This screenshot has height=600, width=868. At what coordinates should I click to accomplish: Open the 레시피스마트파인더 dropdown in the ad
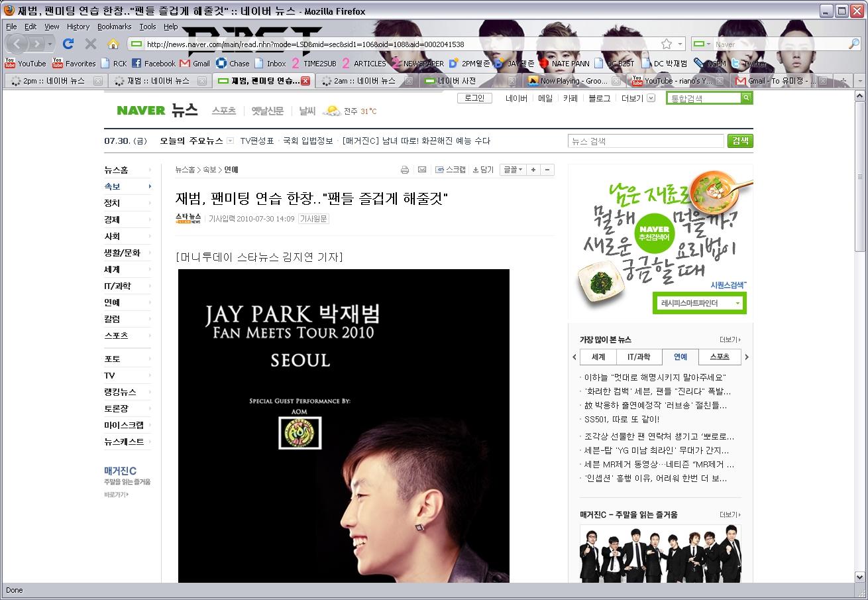click(698, 303)
